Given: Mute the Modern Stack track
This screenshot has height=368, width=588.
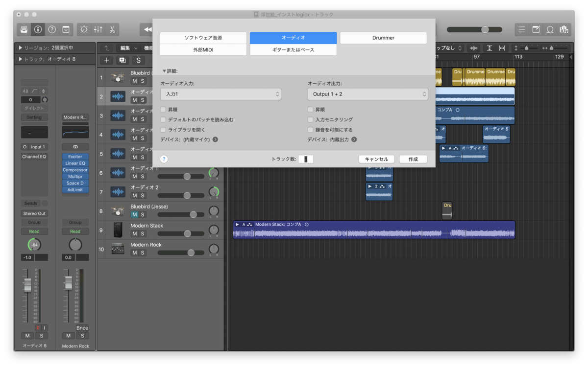Looking at the screenshot, I should pos(134,233).
